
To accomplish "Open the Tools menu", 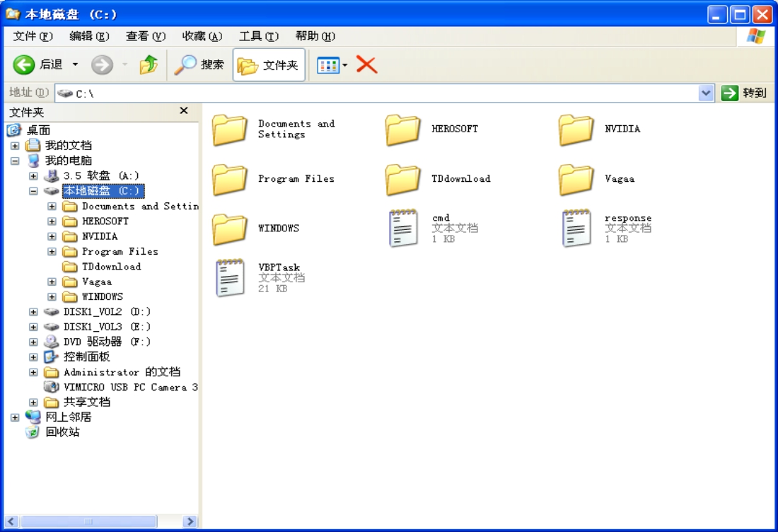I will (258, 36).
